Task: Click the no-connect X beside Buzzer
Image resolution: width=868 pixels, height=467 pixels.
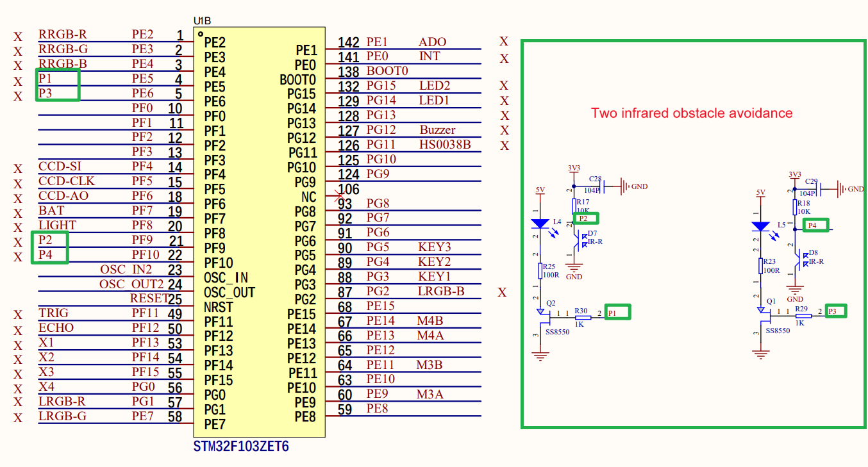Action: click(x=505, y=130)
